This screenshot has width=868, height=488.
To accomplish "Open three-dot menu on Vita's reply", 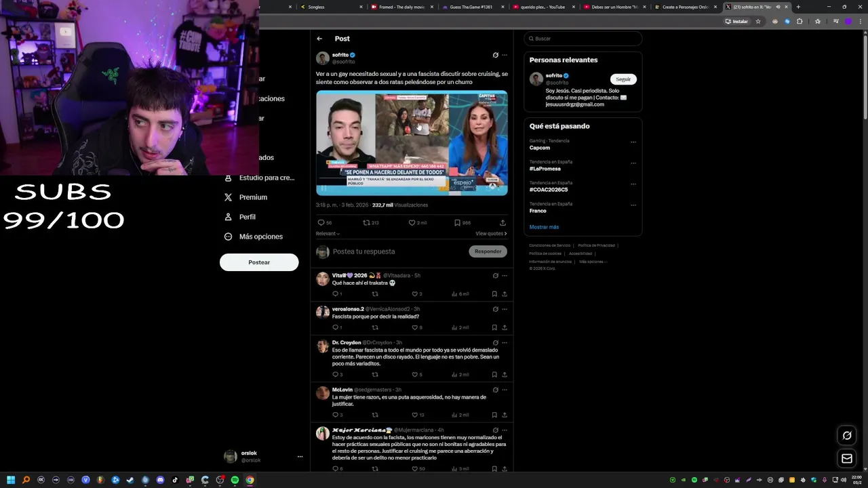I will point(504,276).
